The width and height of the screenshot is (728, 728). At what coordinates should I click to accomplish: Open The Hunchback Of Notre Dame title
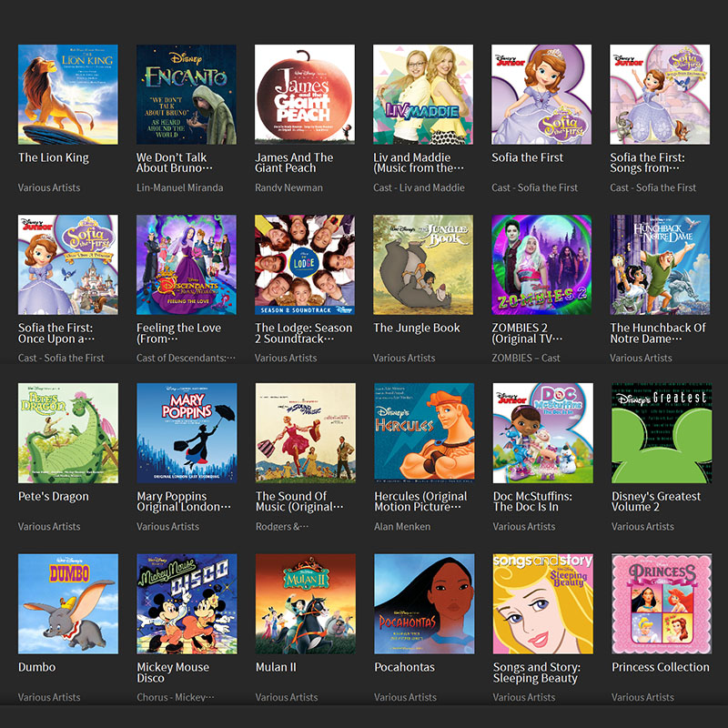(x=658, y=333)
